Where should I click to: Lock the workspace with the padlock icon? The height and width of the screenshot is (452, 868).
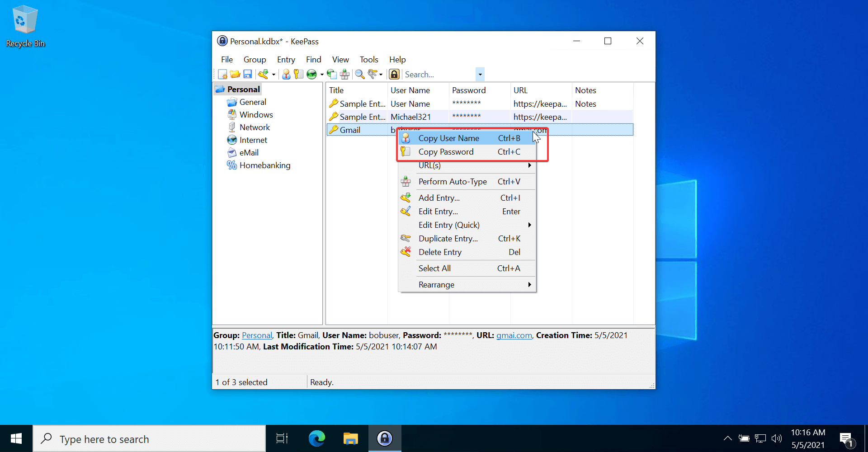tap(394, 74)
